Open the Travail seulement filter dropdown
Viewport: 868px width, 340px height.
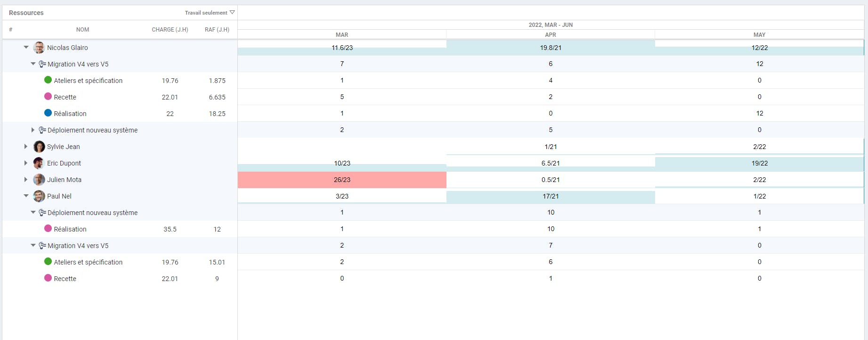(210, 13)
